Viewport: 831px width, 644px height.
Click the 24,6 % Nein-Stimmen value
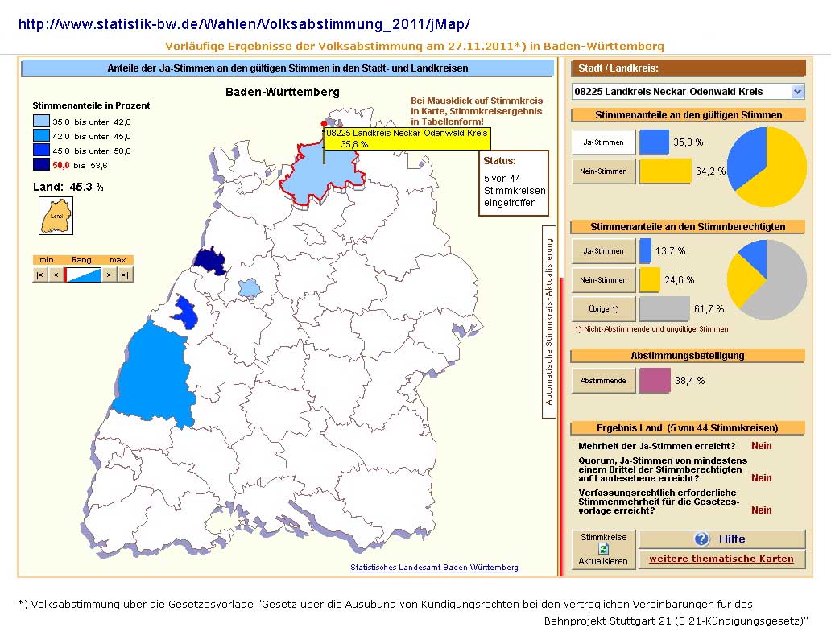[x=680, y=280]
